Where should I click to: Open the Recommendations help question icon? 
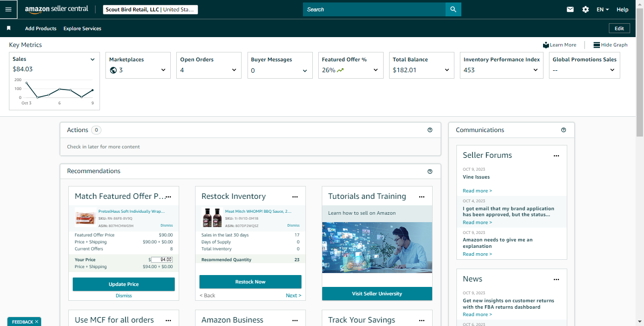pos(430,171)
